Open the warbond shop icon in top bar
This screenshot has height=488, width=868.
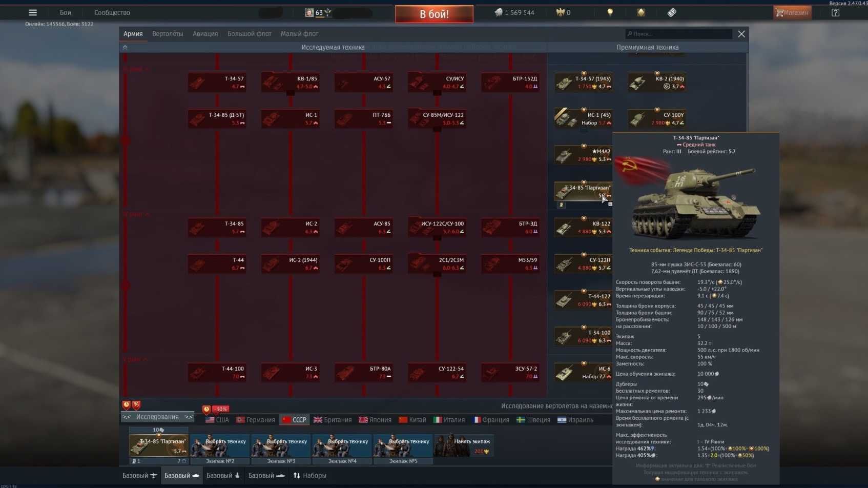tap(641, 13)
